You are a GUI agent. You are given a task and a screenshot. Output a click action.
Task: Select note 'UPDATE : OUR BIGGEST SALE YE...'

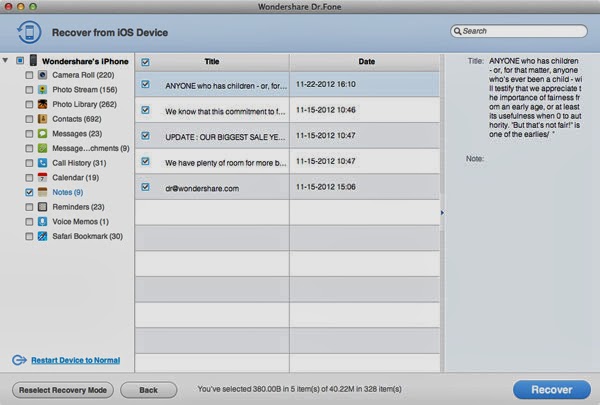pos(225,137)
